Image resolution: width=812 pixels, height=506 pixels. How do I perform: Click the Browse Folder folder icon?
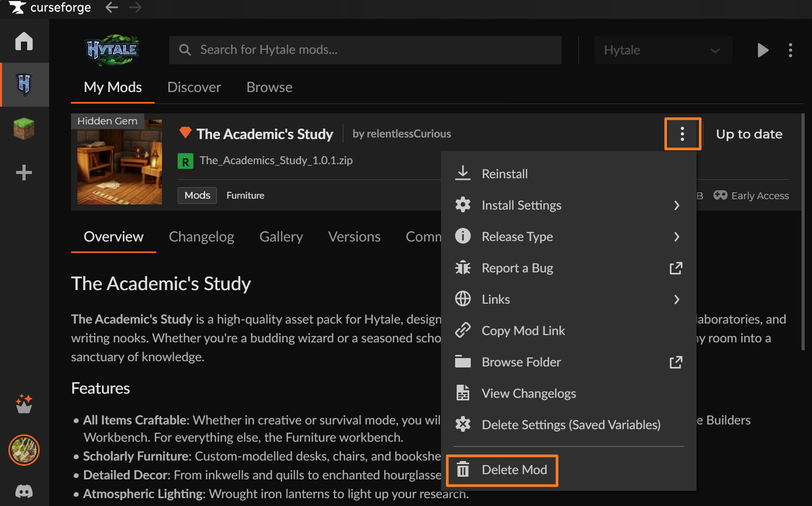tap(463, 361)
